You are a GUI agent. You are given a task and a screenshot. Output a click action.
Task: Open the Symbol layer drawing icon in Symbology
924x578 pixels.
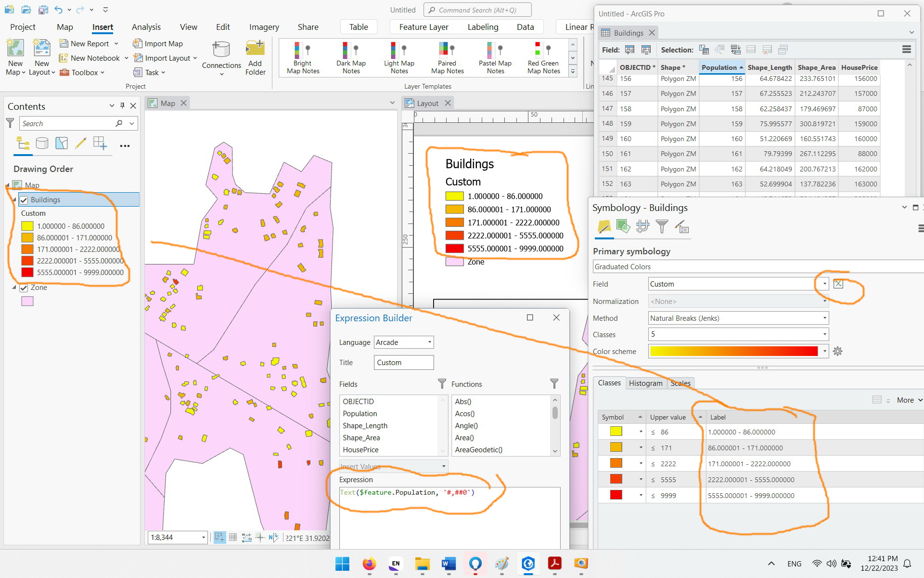(x=642, y=226)
